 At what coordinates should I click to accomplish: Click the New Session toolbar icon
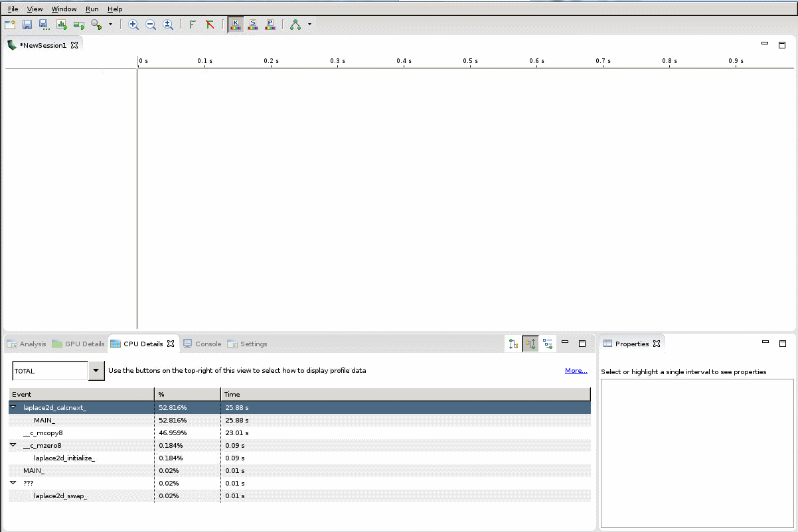click(10, 25)
